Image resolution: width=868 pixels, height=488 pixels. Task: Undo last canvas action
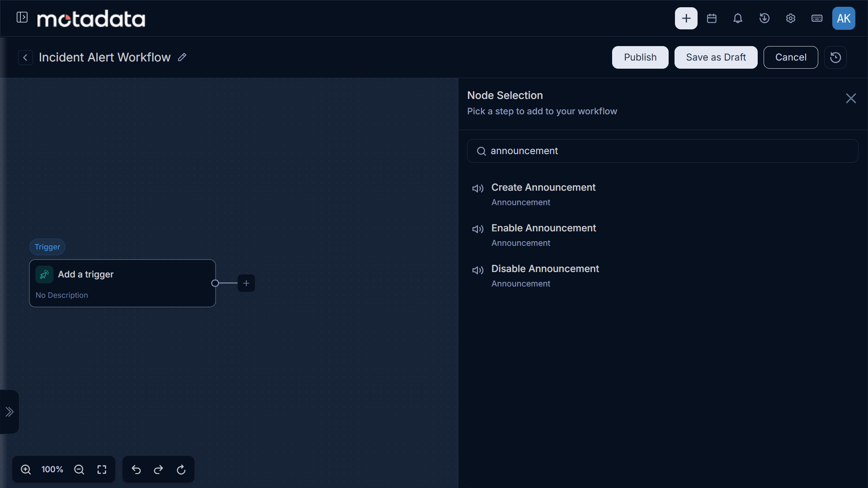coord(136,469)
